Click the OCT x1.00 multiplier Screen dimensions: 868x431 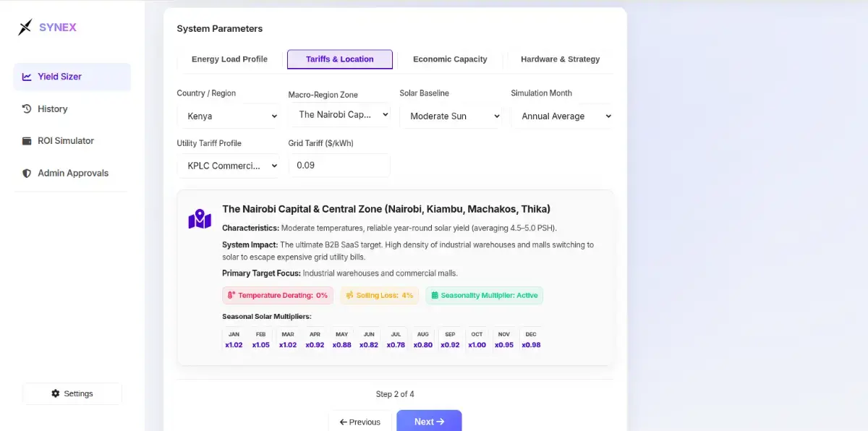pyautogui.click(x=477, y=340)
